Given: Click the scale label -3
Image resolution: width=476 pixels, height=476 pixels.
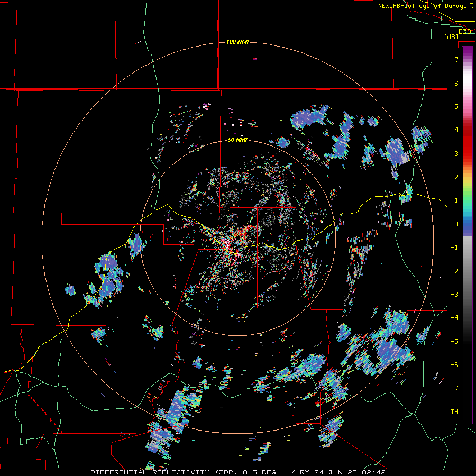Looking at the screenshot, I should coord(454,294).
